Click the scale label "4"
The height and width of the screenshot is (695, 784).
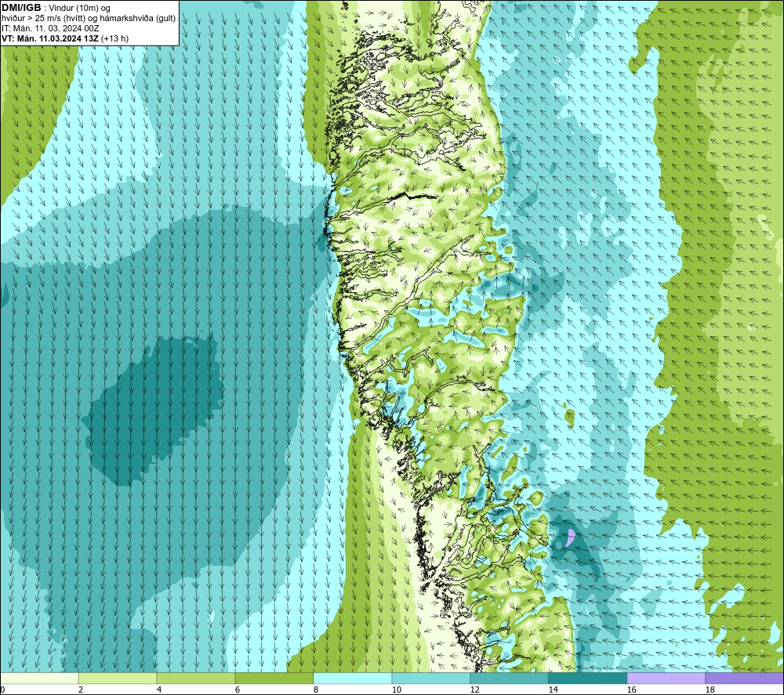[159, 690]
